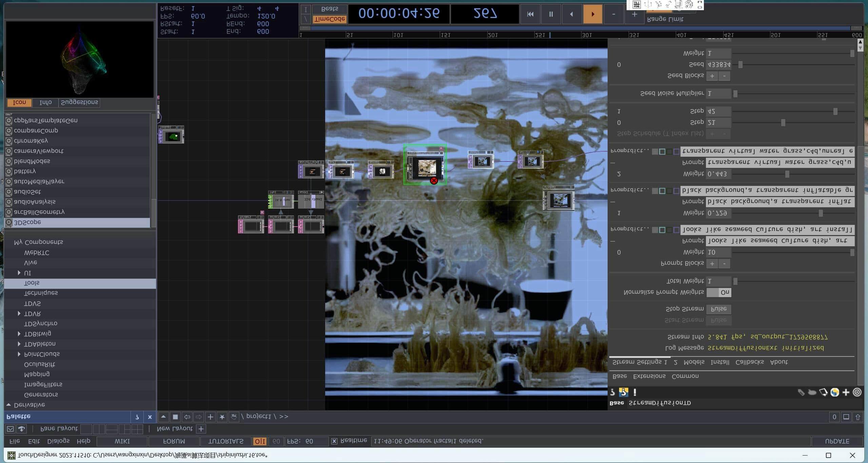Image resolution: width=868 pixels, height=463 pixels.
Task: Switch to the Models parameter page
Action: (x=694, y=362)
